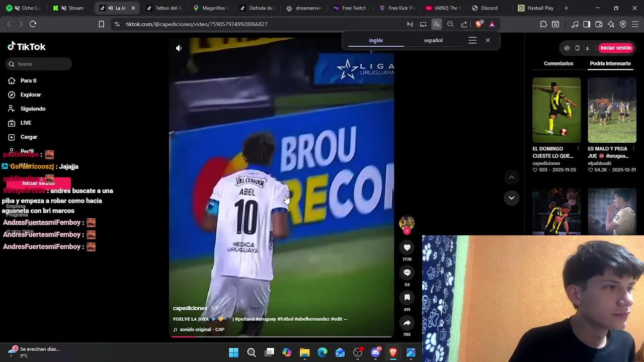Open the weather widget showing 9°C
Screen dimensions: 644x362
[x=34, y=352]
